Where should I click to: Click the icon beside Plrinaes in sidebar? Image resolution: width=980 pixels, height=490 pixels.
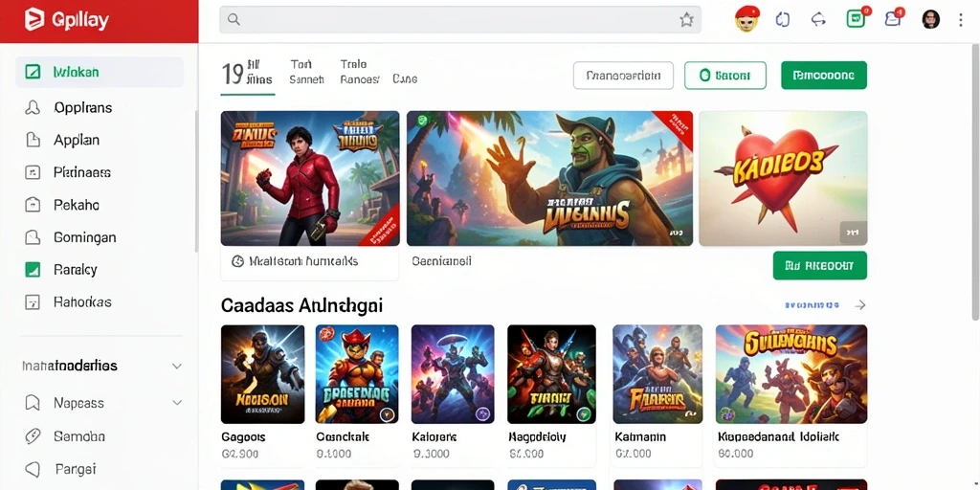pyautogui.click(x=33, y=172)
